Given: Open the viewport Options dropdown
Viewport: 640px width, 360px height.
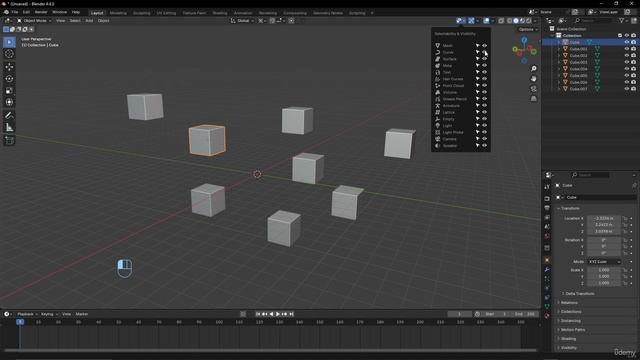Looking at the screenshot, I should coord(528,29).
